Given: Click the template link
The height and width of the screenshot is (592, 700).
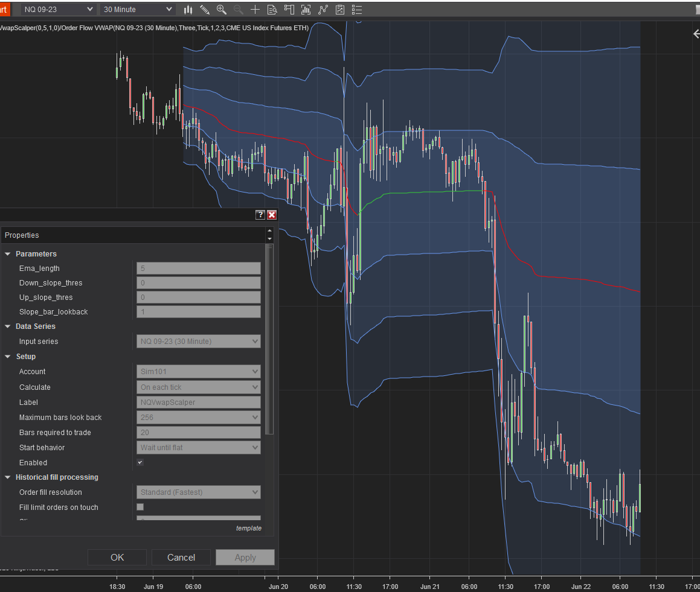Looking at the screenshot, I should click(x=249, y=528).
